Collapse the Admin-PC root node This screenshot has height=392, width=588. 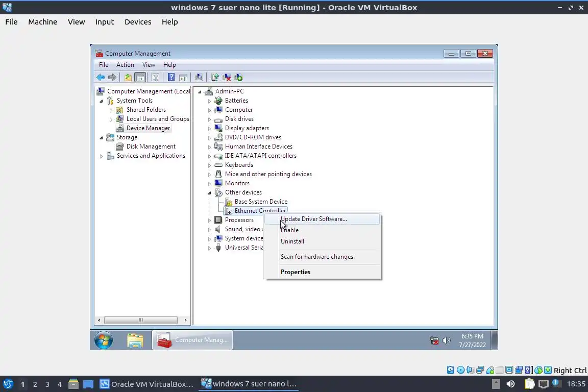click(x=200, y=92)
